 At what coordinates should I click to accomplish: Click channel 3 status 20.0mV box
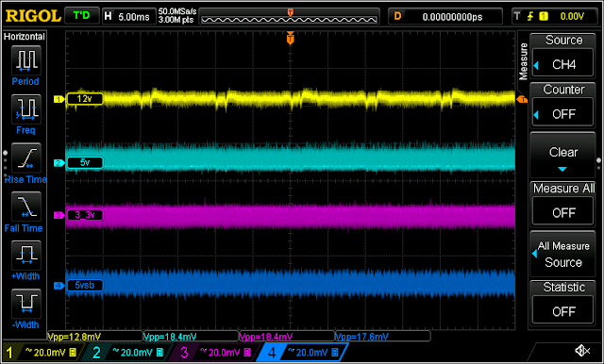pyautogui.click(x=217, y=352)
